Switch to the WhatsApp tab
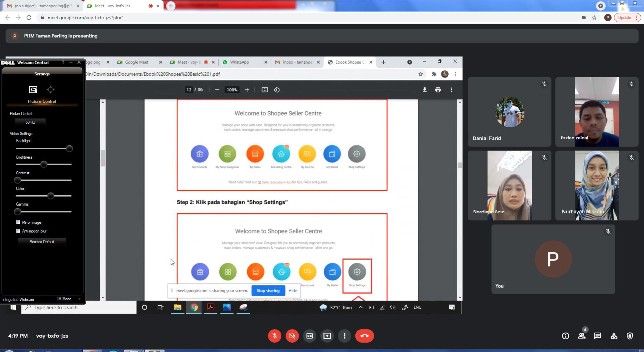 coord(239,62)
